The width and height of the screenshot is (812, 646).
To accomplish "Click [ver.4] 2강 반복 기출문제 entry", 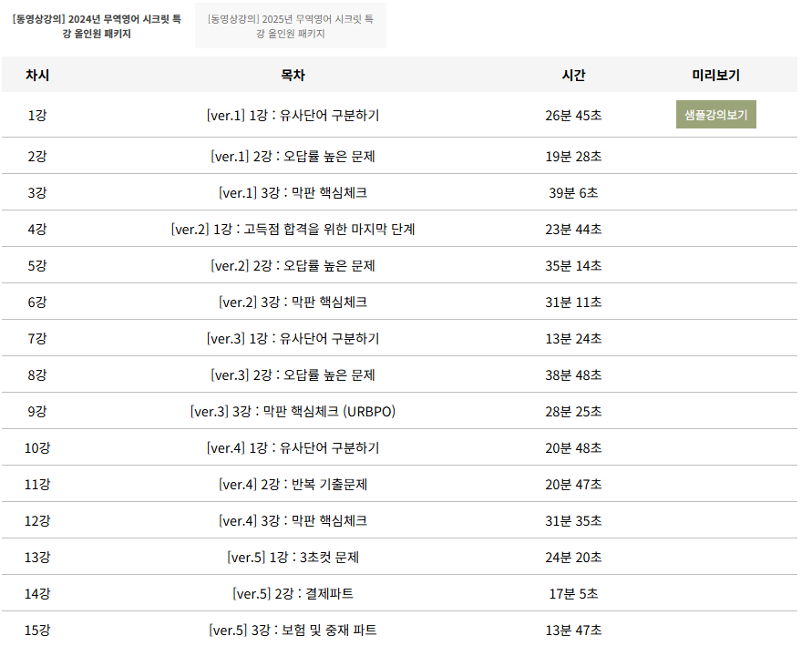I will [293, 484].
